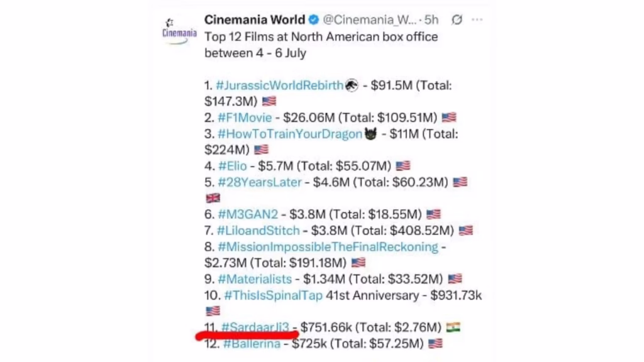Click the Grok circular icon

pyautogui.click(x=457, y=19)
